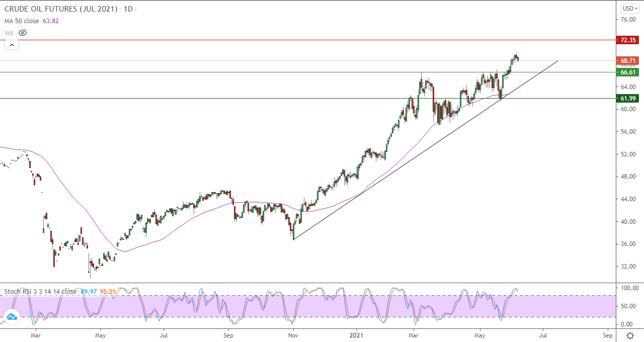Click Stoch RSI value 89.97
This screenshot has width=644, height=342.
(89, 291)
